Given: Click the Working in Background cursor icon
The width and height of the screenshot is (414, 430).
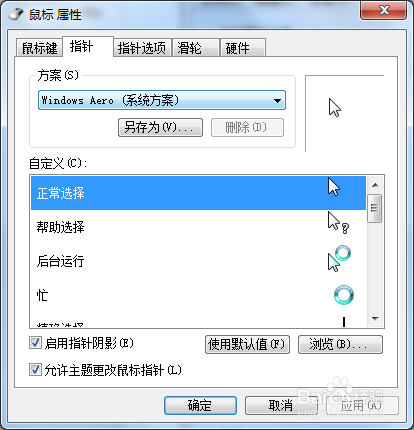Looking at the screenshot, I should pos(339,258).
